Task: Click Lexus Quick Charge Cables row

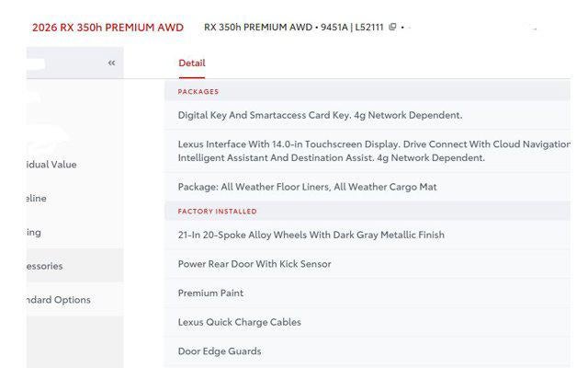Action: 239,322
